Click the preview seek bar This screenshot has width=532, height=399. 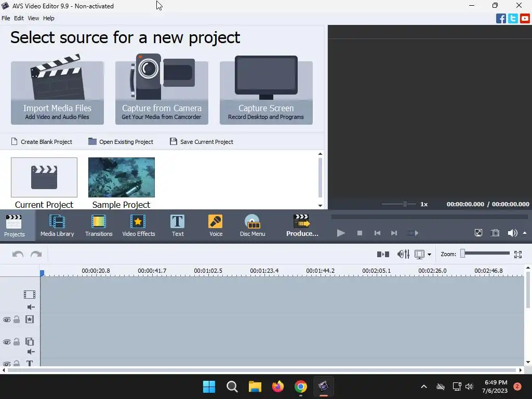click(430, 217)
